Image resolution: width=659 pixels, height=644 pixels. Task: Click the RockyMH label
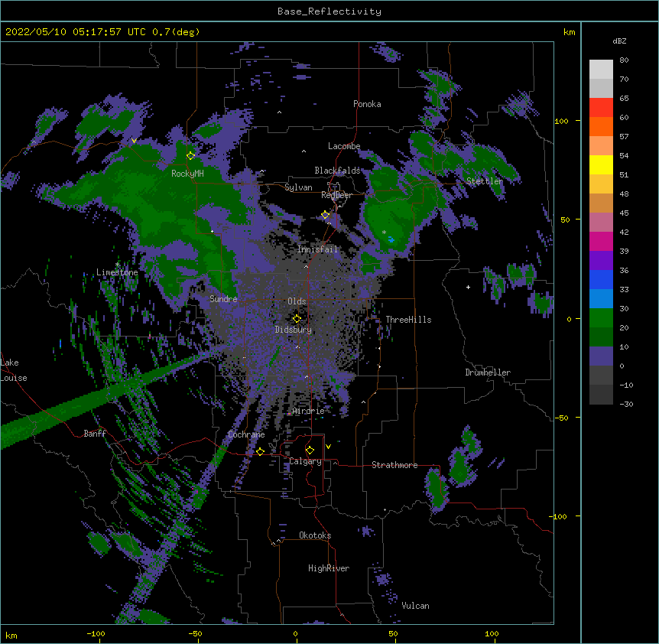[x=187, y=174]
